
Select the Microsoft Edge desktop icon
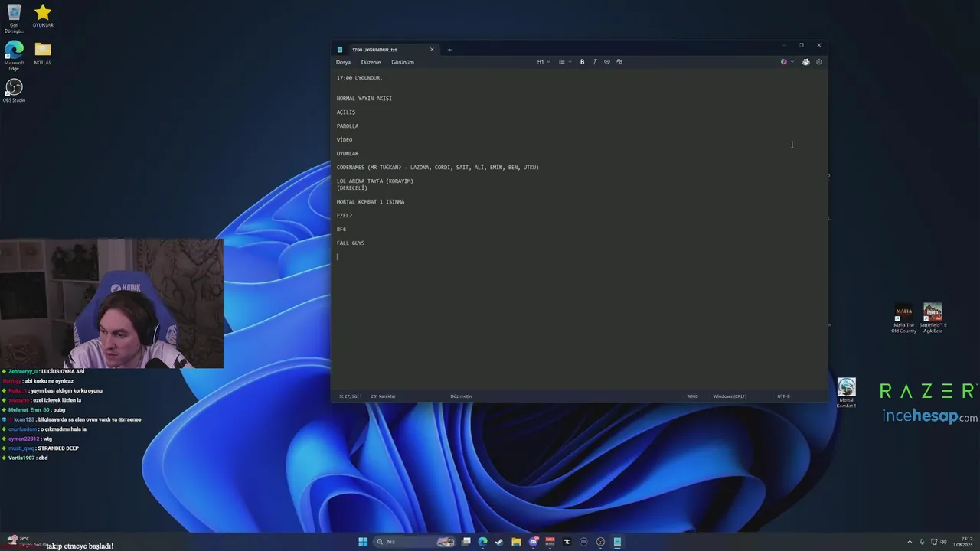click(14, 56)
